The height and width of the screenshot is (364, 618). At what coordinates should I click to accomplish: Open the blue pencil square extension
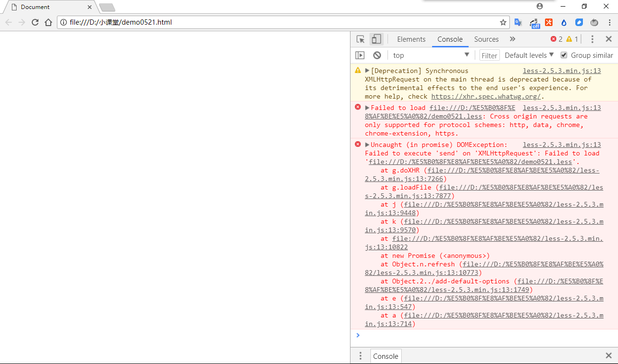coord(579,22)
